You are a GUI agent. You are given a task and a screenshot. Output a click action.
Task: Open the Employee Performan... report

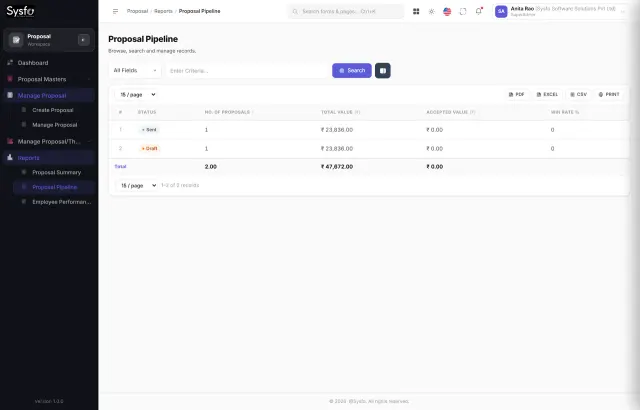[x=62, y=202]
